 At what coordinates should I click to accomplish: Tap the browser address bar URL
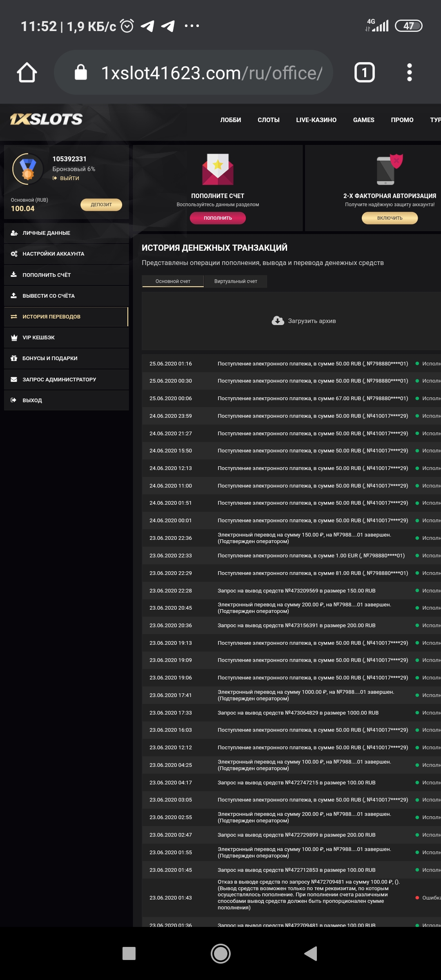(x=212, y=73)
